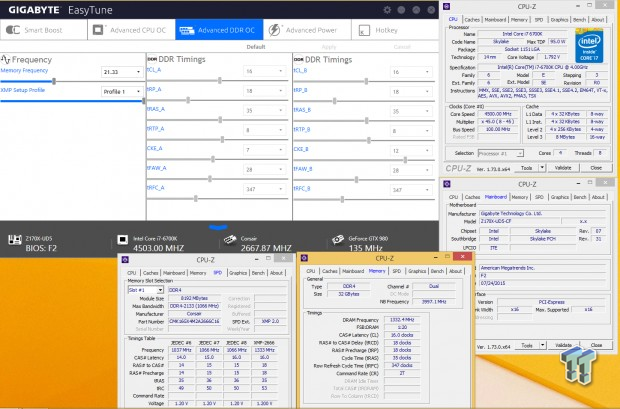
Task: Click the BIOS: F2 label
Action: click(x=41, y=248)
